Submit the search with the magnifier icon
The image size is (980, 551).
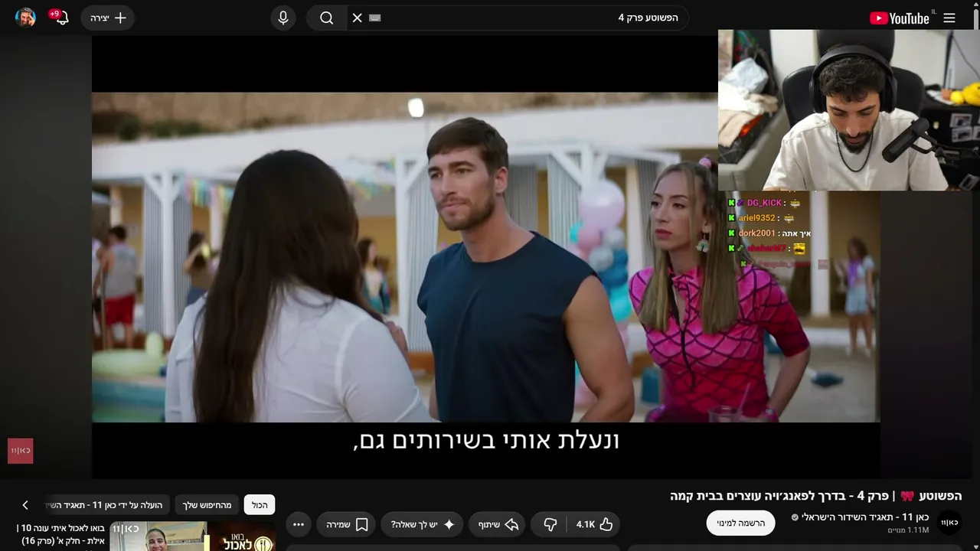coord(326,18)
